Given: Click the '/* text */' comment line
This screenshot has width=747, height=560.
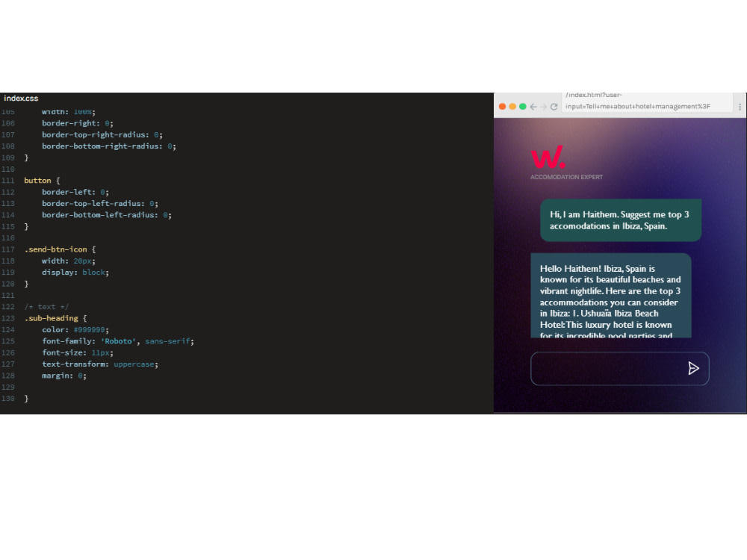Looking at the screenshot, I should [x=46, y=307].
